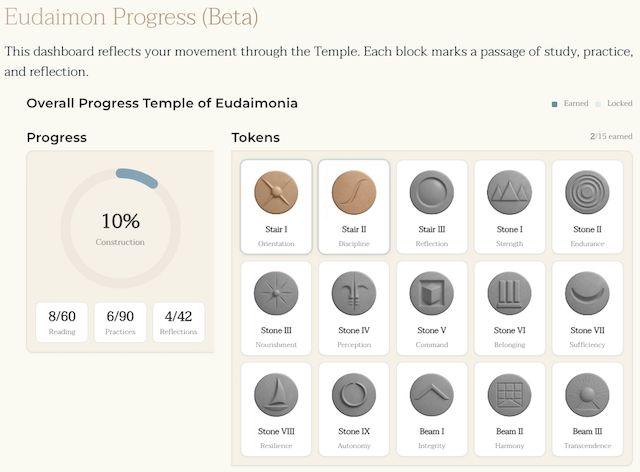Open the Stair III Reflection token

pyautogui.click(x=432, y=192)
